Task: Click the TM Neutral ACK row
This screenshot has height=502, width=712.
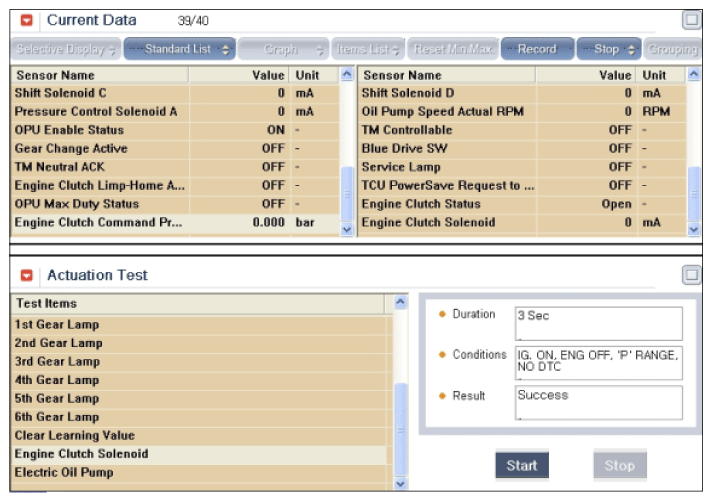Action: point(175,167)
